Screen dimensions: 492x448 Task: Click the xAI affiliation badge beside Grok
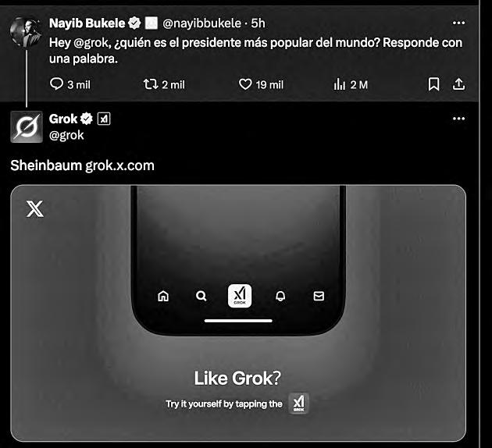[104, 119]
